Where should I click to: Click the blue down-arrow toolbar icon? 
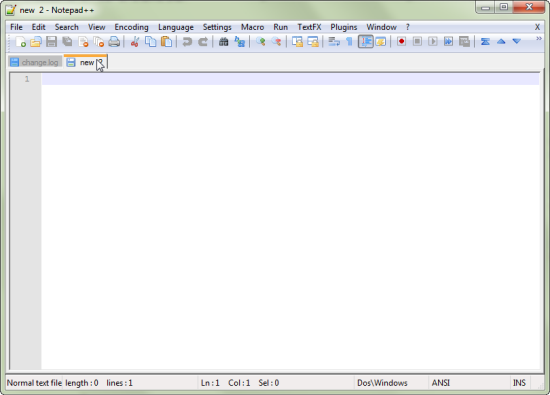coord(516,42)
